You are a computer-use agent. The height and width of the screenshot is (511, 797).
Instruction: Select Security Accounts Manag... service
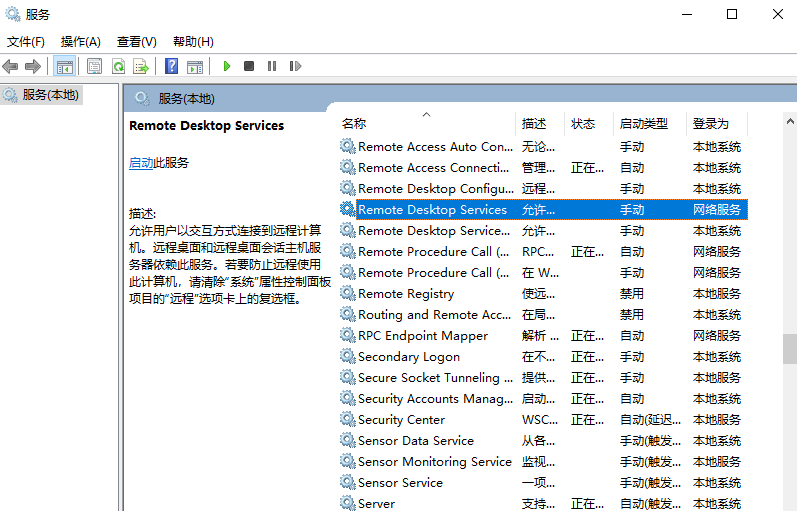[x=543, y=399]
